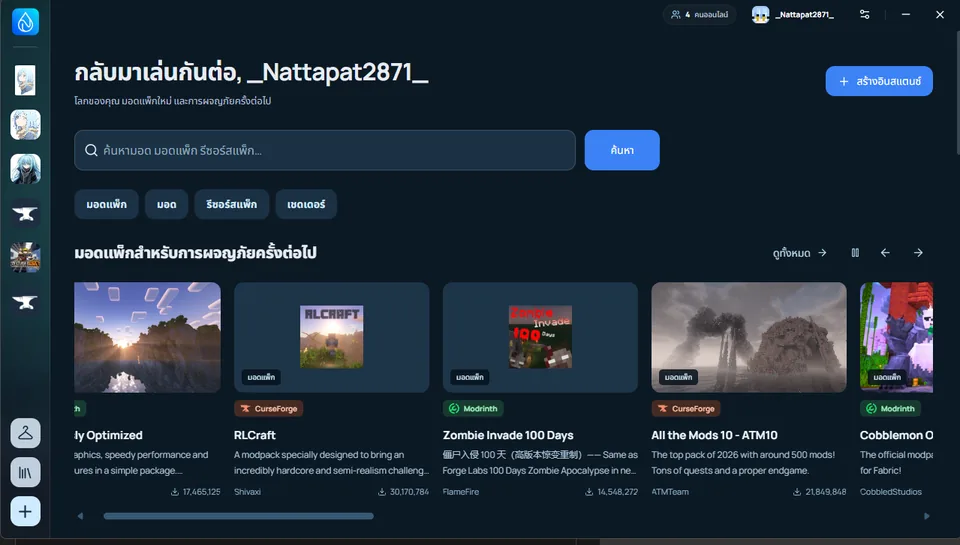The image size is (960, 545).
Task: Open the second light-blue hair avatar instance
Action: pyautogui.click(x=25, y=125)
